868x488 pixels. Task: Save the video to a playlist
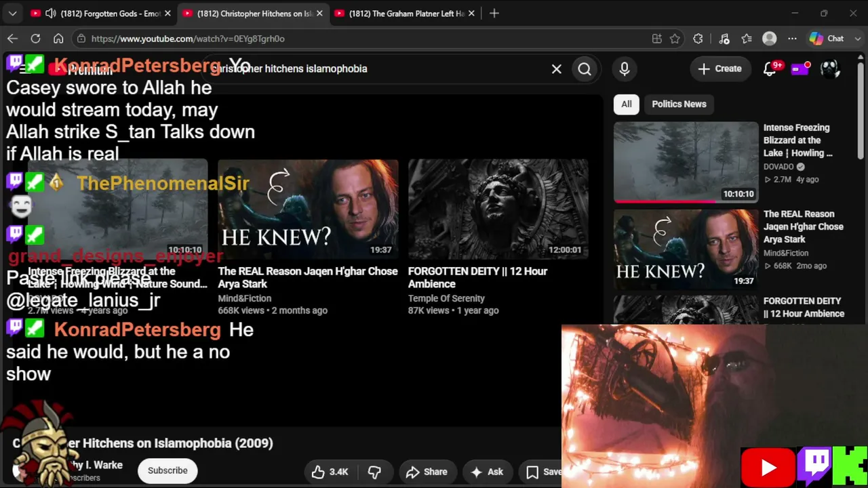[543, 472]
